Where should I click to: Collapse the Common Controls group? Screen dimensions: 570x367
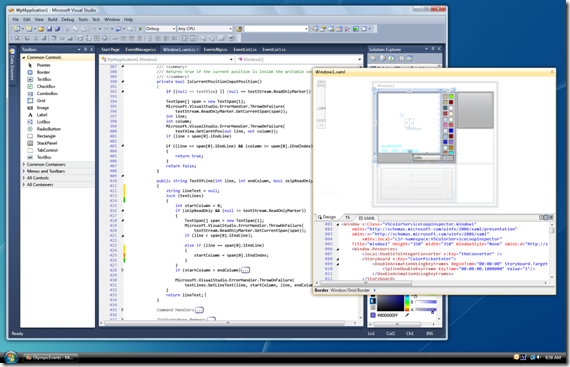coord(24,57)
